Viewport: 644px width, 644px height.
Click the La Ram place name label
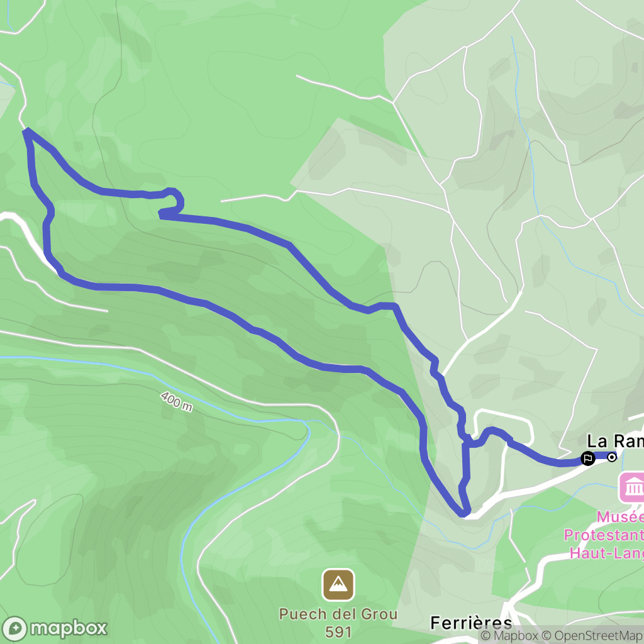pyautogui.click(x=615, y=441)
